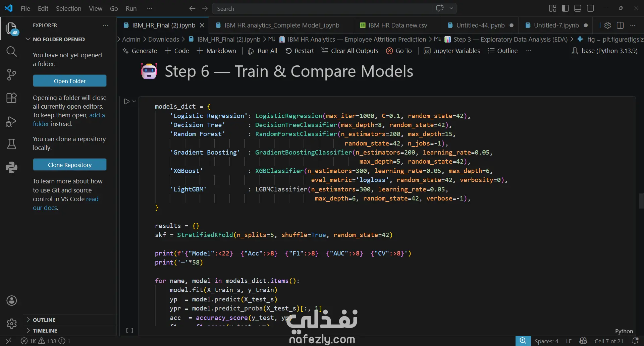This screenshot has height=346, width=644.
Task: Close the IBM_HR_Final (2).ipynb tab
Action: pyautogui.click(x=202, y=25)
